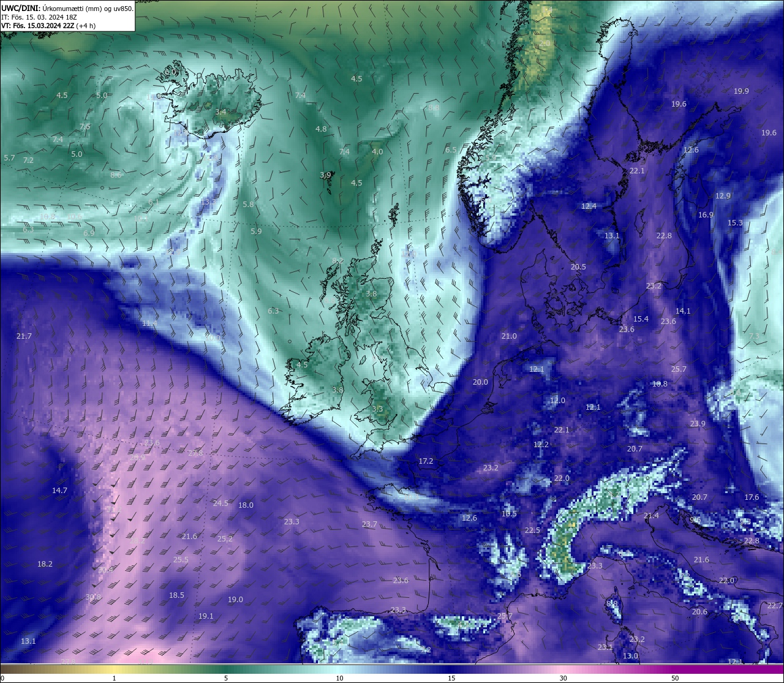784x683 pixels.
Task: Click the 11.4 value west of Ireland
Action: point(149,323)
